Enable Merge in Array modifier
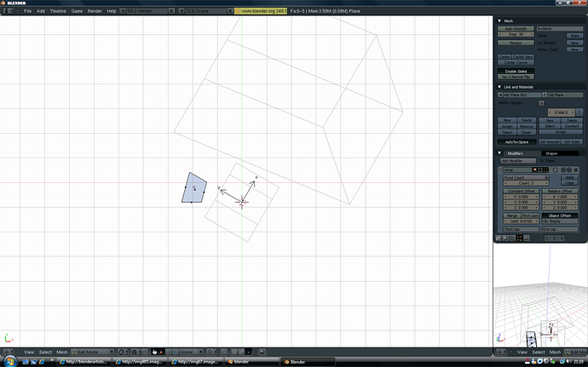 [512, 216]
